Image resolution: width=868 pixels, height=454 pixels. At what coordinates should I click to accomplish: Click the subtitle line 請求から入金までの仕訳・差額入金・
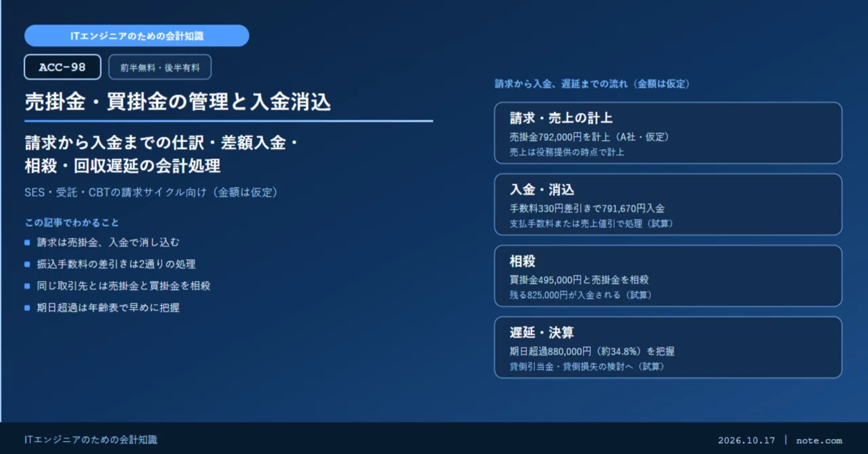point(161,143)
